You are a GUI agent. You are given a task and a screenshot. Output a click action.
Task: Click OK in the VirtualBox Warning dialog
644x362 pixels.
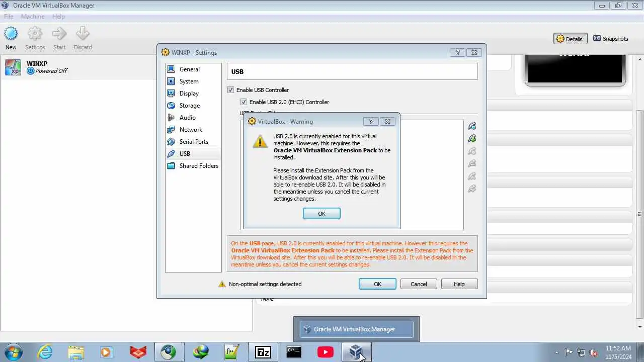321,214
